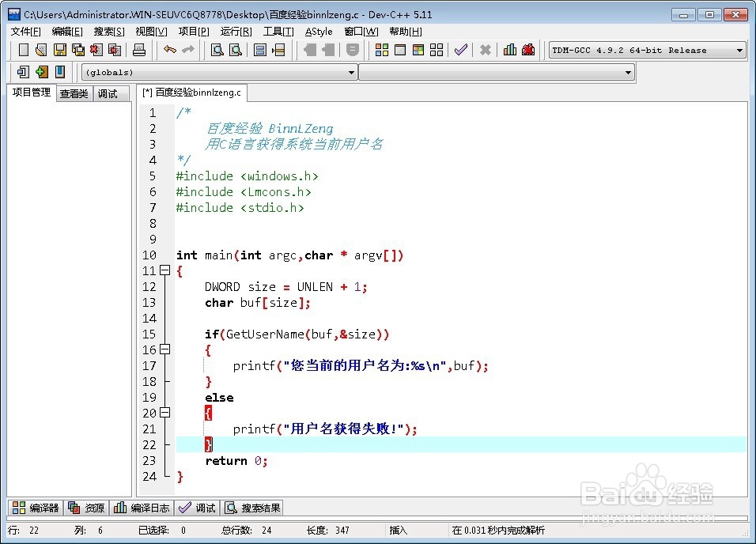756x544 pixels.
Task: Click the Close file toolbar icon
Action: tap(96, 50)
